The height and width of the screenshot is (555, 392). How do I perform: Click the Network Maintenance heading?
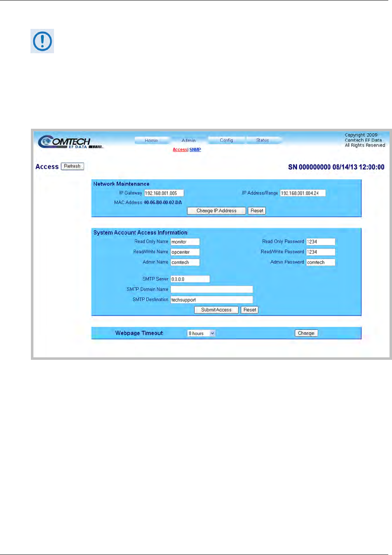[x=121, y=184]
